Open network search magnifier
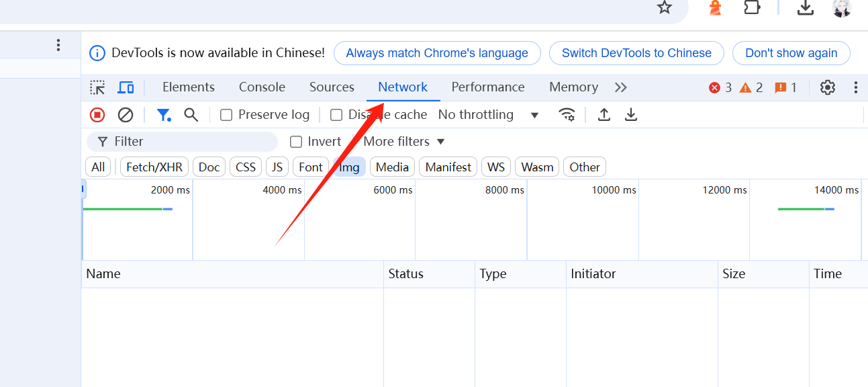This screenshot has height=387, width=868. [191, 115]
